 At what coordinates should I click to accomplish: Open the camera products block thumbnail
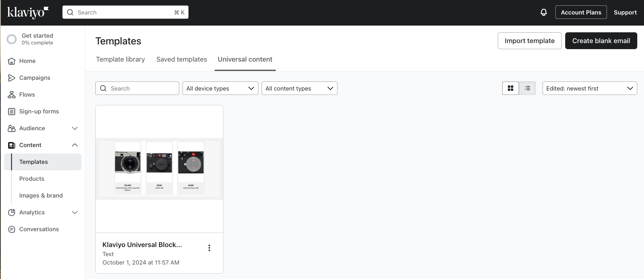coord(159,169)
